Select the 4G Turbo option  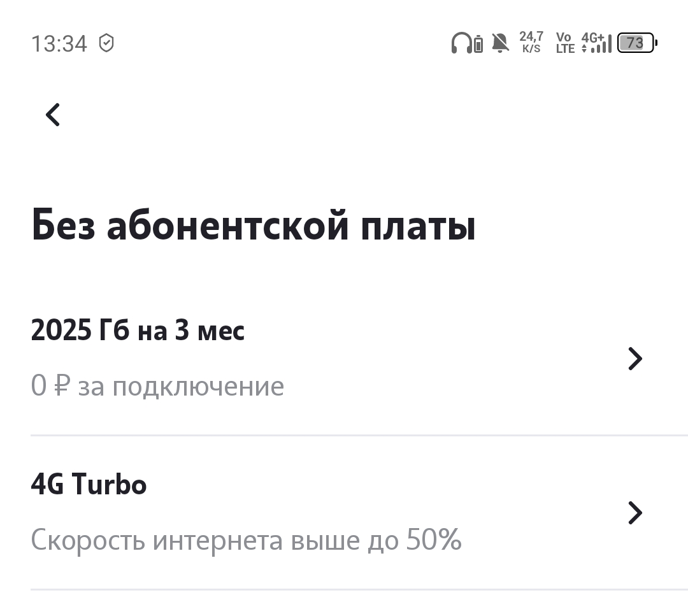(x=344, y=512)
